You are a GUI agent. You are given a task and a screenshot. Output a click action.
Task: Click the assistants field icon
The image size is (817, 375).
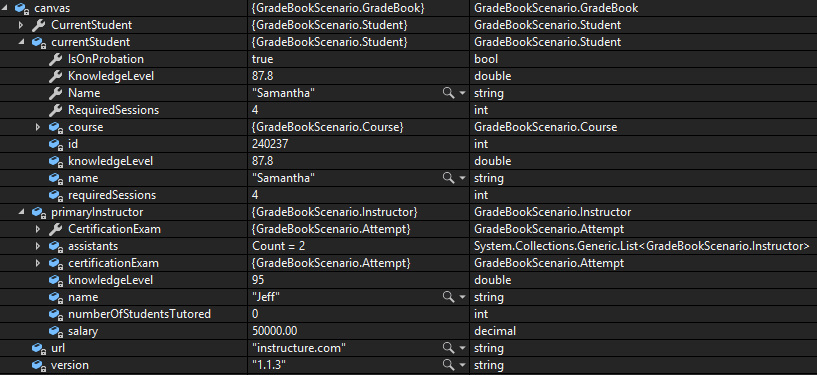click(56, 246)
